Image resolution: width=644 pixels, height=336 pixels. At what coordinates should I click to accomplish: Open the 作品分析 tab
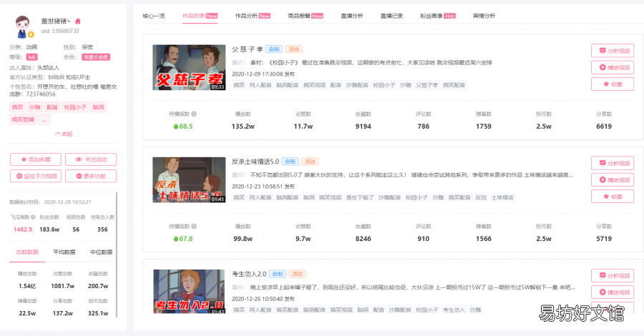pyautogui.click(x=253, y=16)
